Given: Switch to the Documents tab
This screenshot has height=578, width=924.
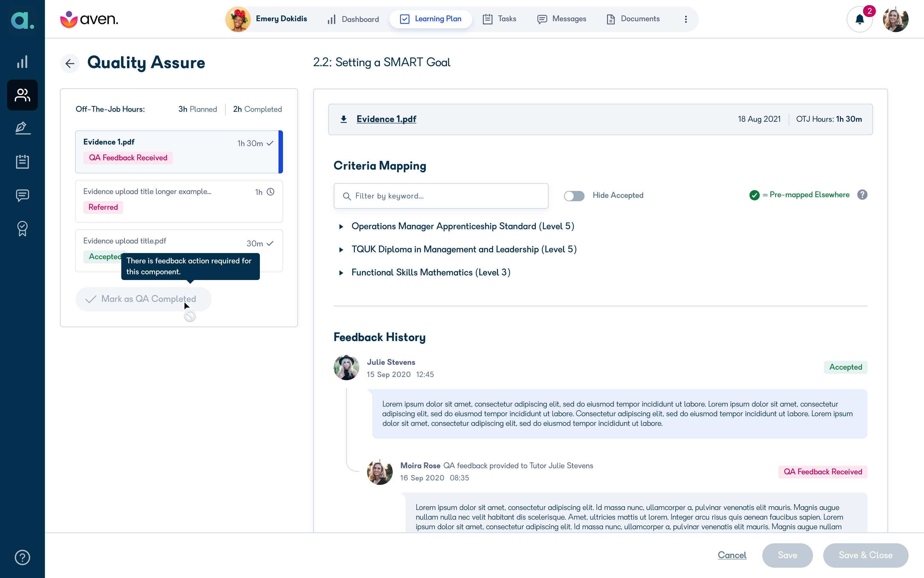Looking at the screenshot, I should 633,19.
